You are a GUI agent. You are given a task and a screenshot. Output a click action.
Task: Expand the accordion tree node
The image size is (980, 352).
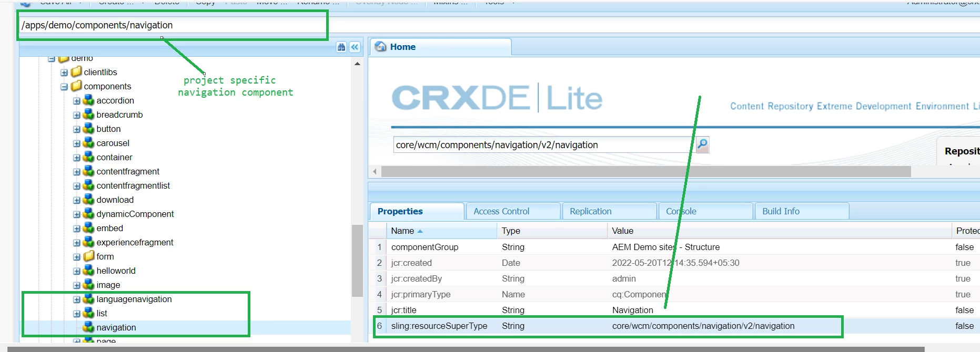(77, 101)
